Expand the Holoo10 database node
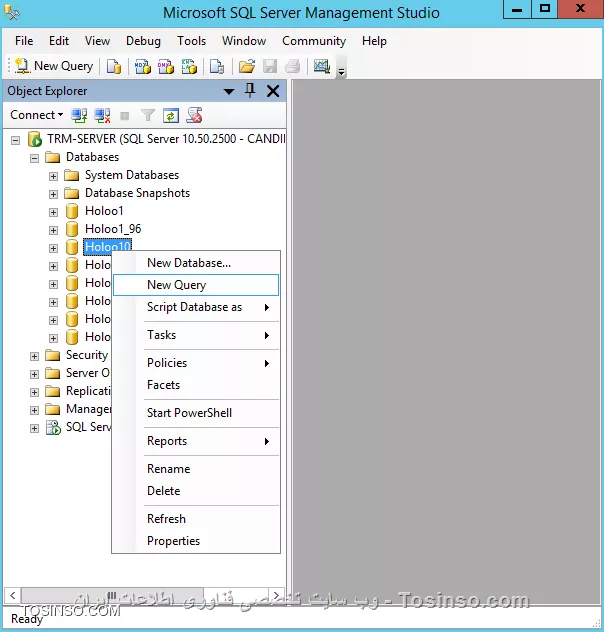The height and width of the screenshot is (632, 604). pos(53,248)
